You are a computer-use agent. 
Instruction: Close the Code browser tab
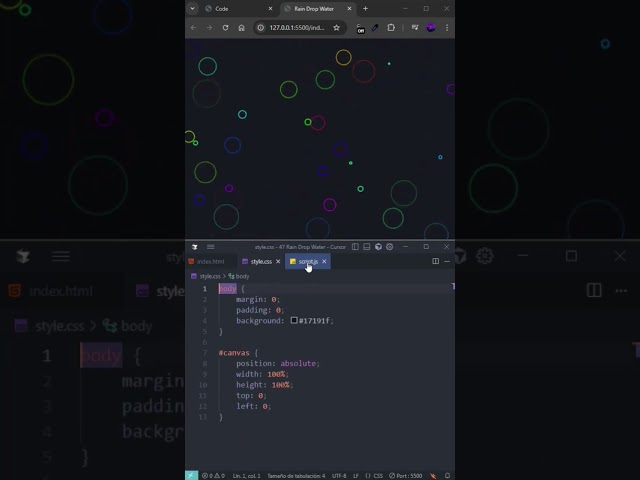[x=270, y=9]
